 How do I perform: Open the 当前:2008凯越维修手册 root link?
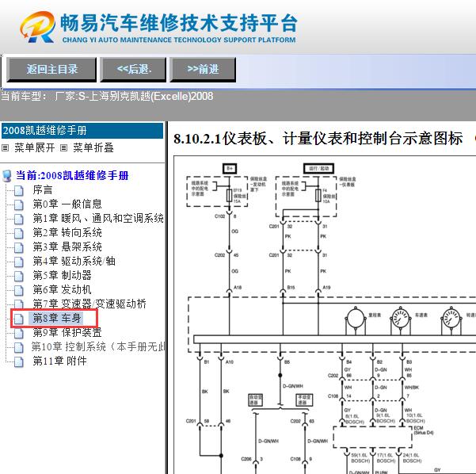(x=72, y=176)
